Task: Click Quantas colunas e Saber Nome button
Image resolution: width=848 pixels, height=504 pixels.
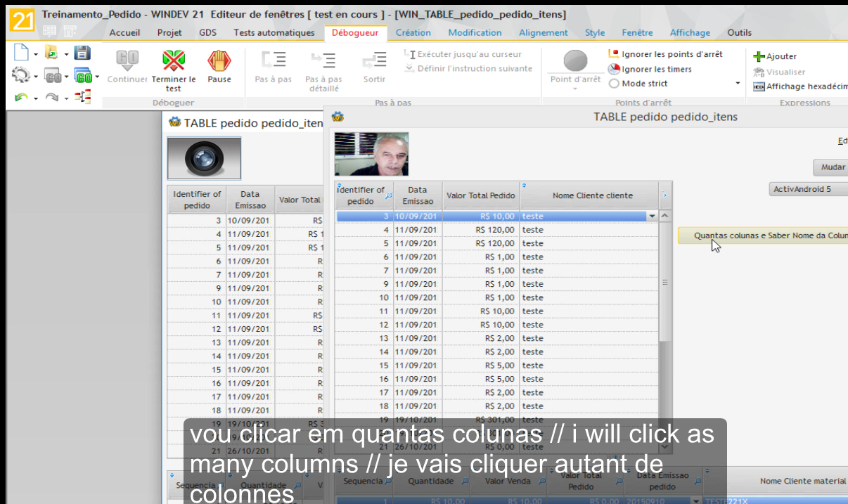Action: click(x=763, y=235)
